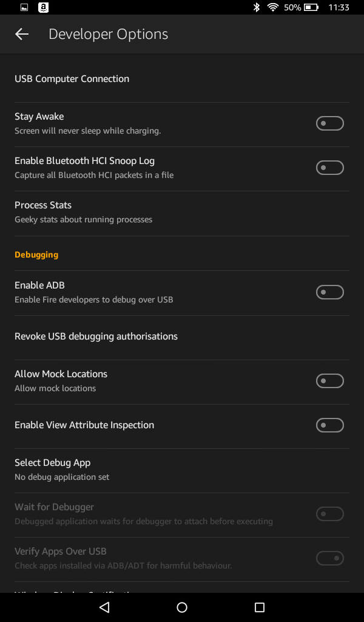Revoke USB debugging authorisations
Screen dimensions: 364x622
coord(96,336)
